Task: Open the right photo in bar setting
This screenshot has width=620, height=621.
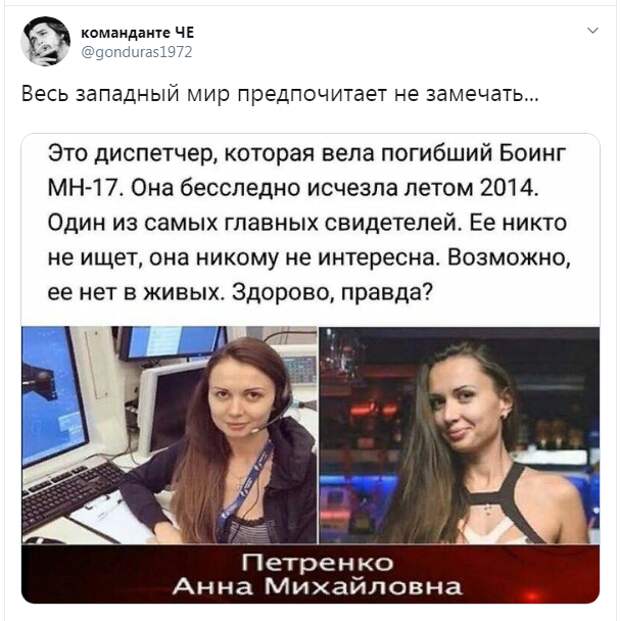Action: [x=460, y=434]
